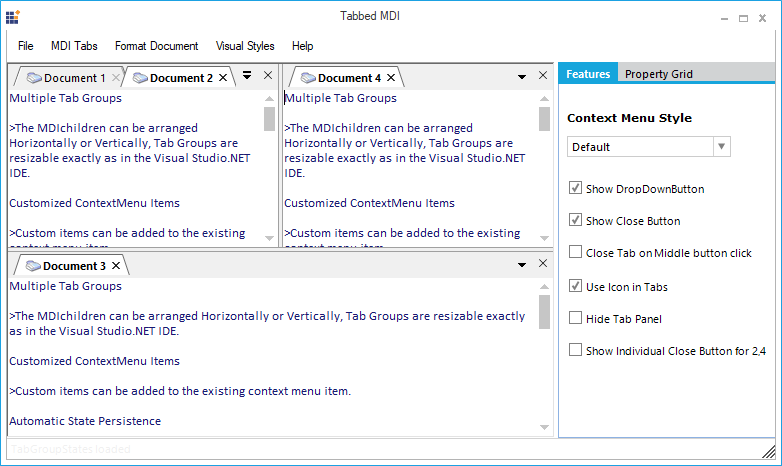Click scroll up arrow in Document 2 pane

(x=269, y=98)
